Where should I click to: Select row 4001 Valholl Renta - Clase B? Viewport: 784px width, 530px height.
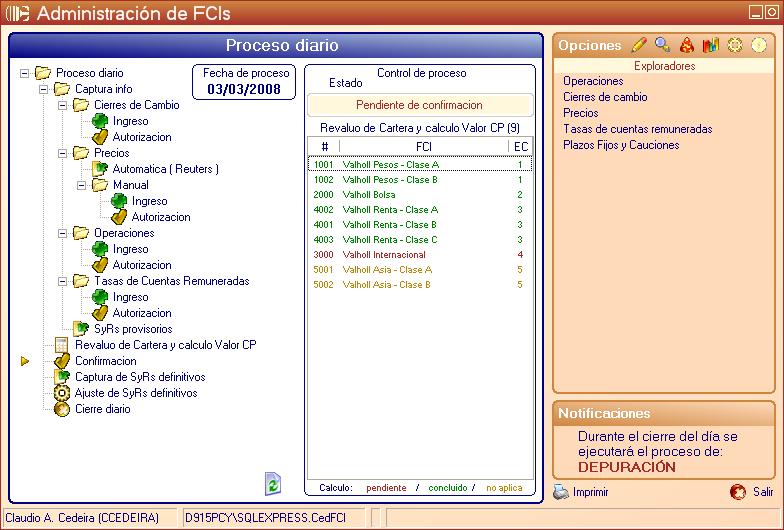420,224
